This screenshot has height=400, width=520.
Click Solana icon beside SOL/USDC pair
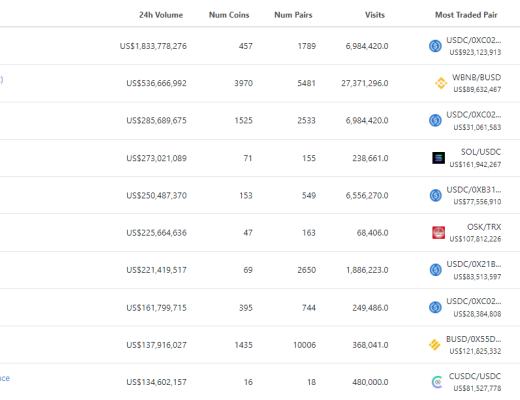point(438,158)
